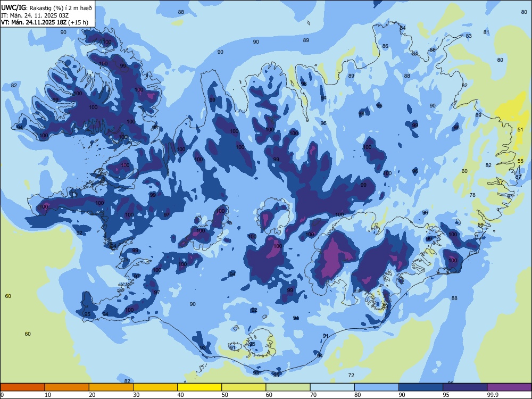Select the '40' legend tick label
The width and height of the screenshot is (532, 399).
[x=180, y=395]
